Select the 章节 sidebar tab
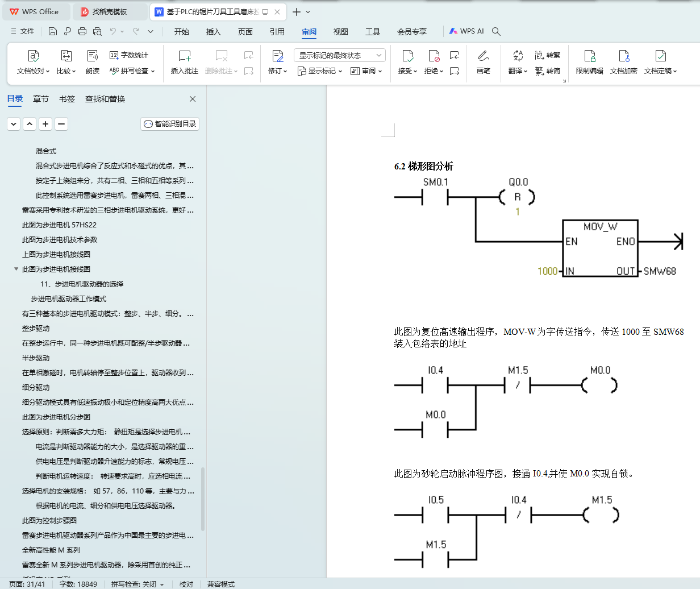700x589 pixels. (41, 99)
